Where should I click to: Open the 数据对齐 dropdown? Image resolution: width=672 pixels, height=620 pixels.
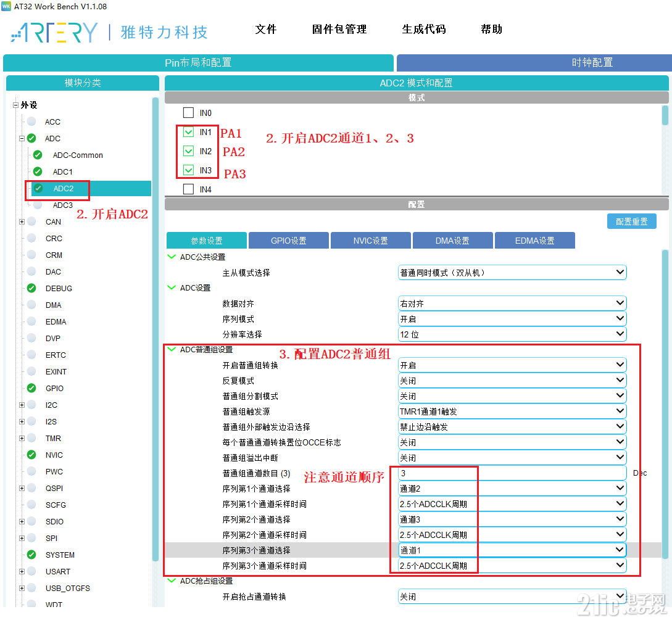coord(512,304)
